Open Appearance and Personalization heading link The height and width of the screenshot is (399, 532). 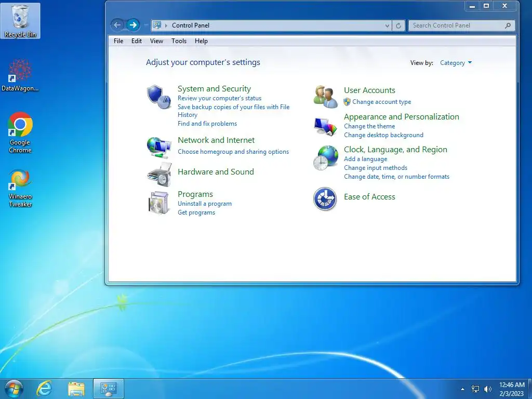[x=402, y=117]
